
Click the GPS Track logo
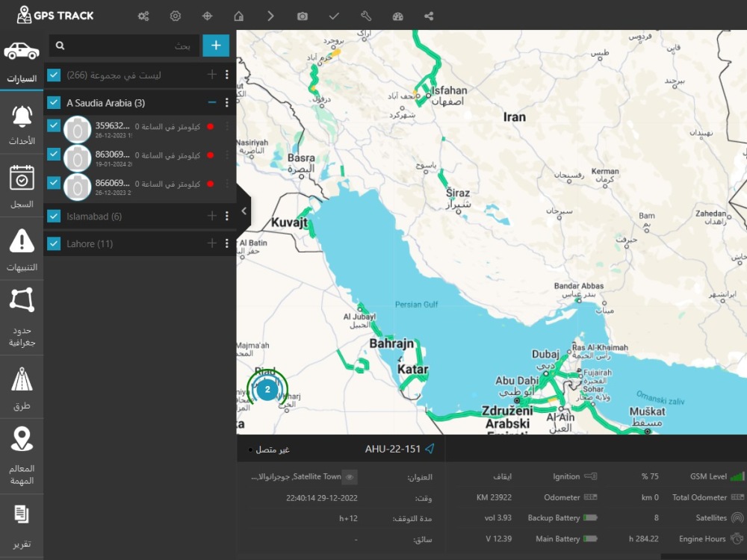55,15
